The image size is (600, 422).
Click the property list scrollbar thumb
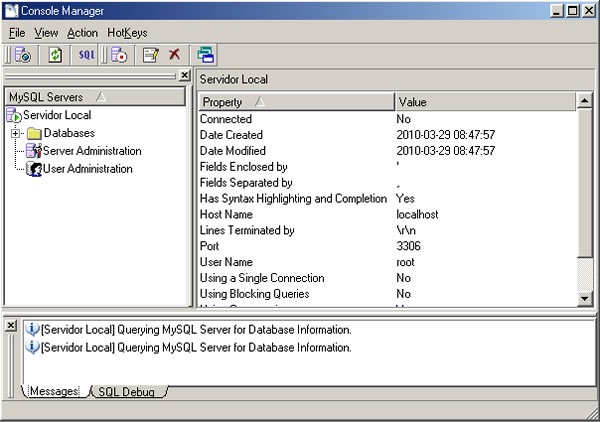click(x=585, y=183)
